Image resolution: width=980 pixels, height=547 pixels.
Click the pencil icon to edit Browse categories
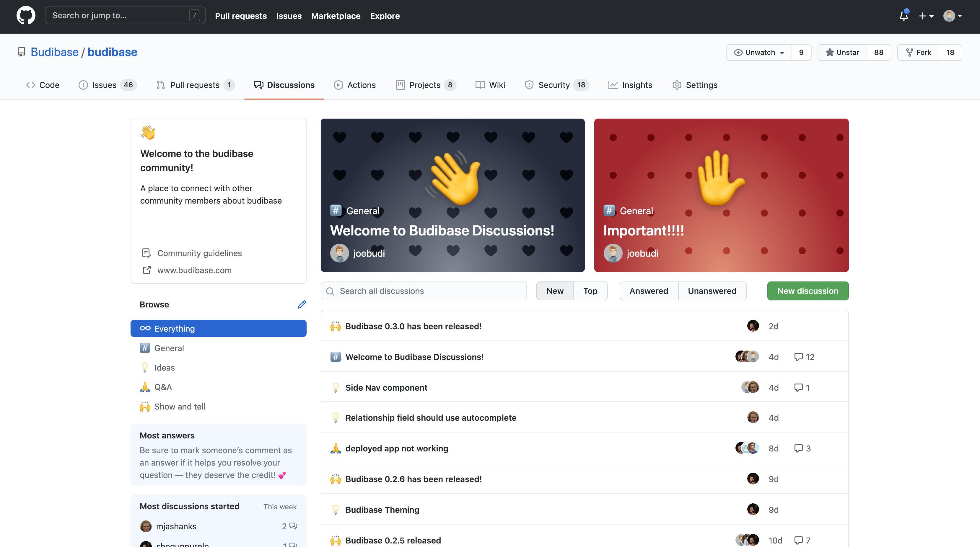point(302,304)
